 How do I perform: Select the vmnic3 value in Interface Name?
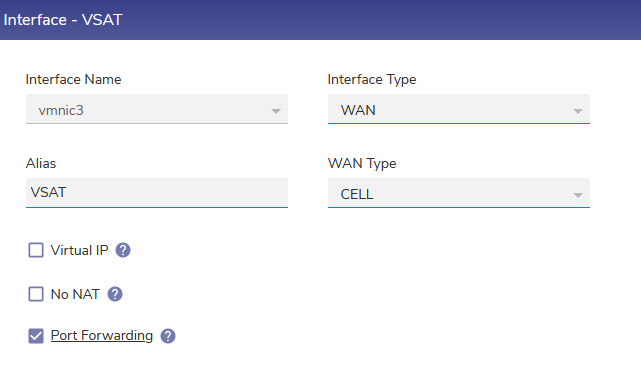(61, 110)
